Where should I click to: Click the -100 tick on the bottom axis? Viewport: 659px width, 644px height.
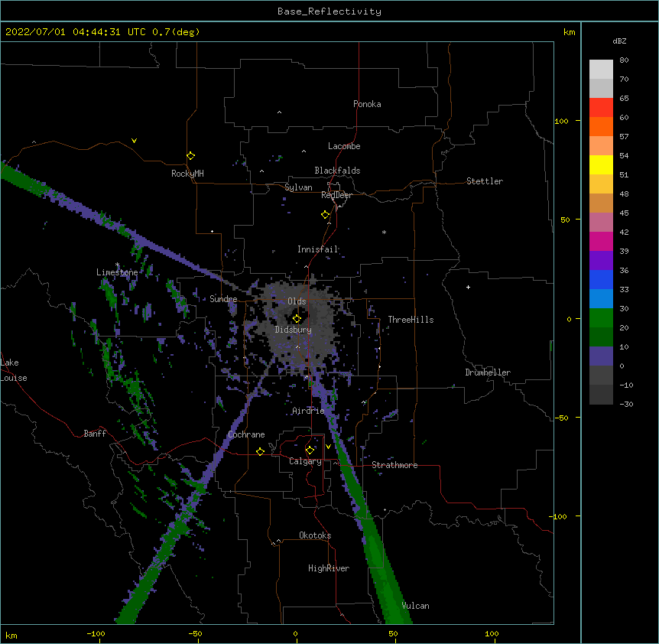[96, 634]
